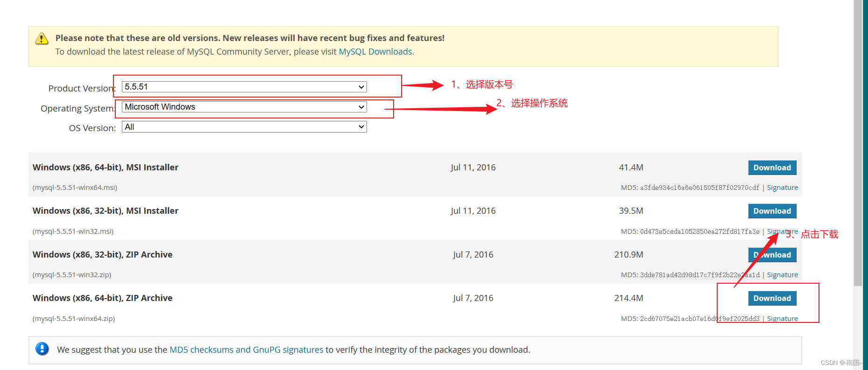Expand the OS Version dropdown showing All
The width and height of the screenshot is (868, 370).
point(244,127)
